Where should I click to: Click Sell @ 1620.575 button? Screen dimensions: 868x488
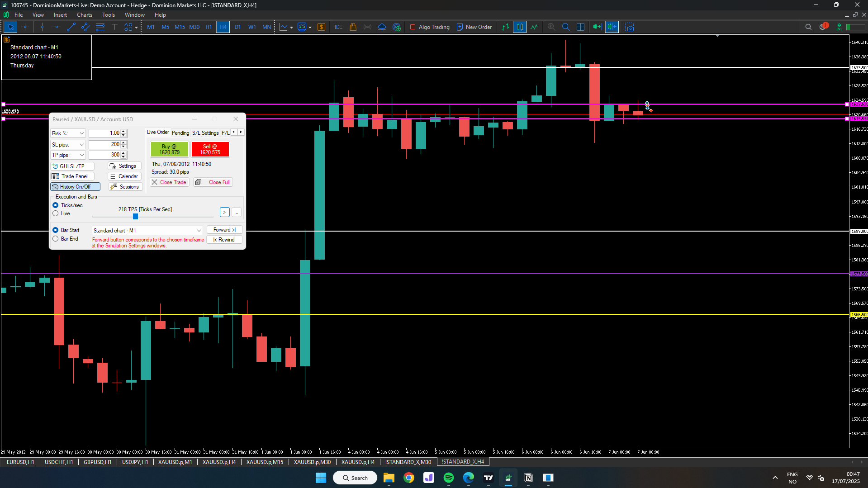coord(210,149)
